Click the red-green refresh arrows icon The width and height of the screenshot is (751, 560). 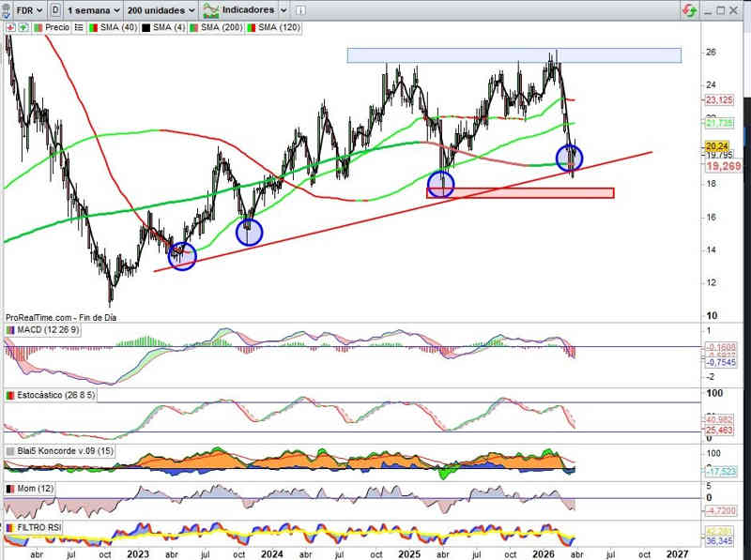(x=690, y=9)
